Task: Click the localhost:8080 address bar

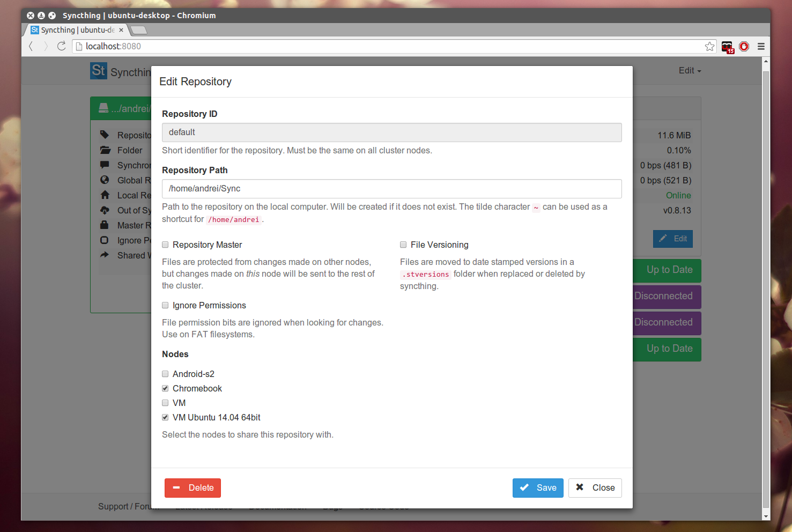Action: tap(394, 46)
